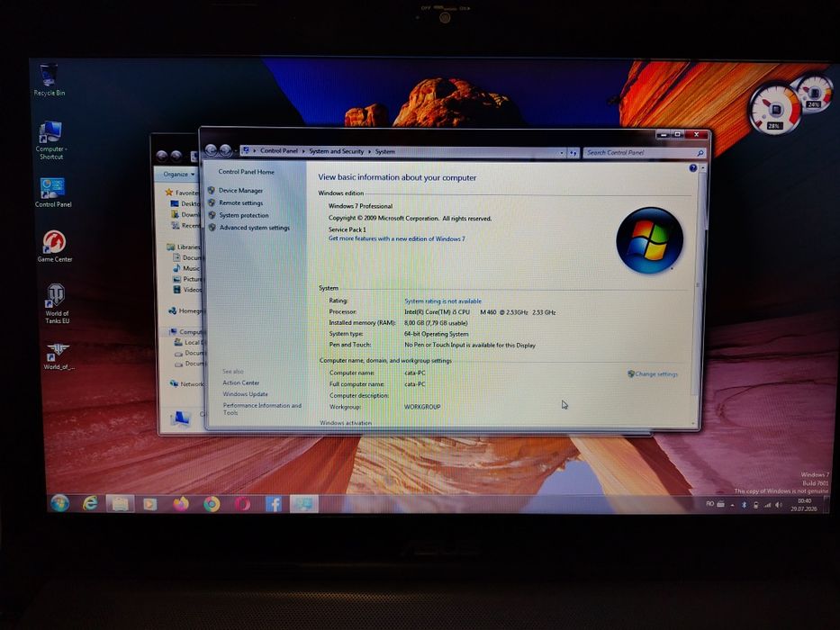Screen dimensions: 840x630
Task: Select the System breadcrumb
Action: [384, 151]
